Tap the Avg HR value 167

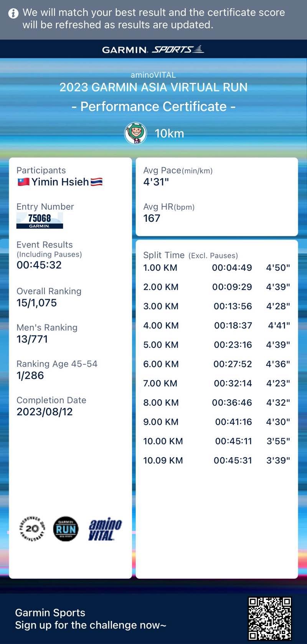[152, 218]
